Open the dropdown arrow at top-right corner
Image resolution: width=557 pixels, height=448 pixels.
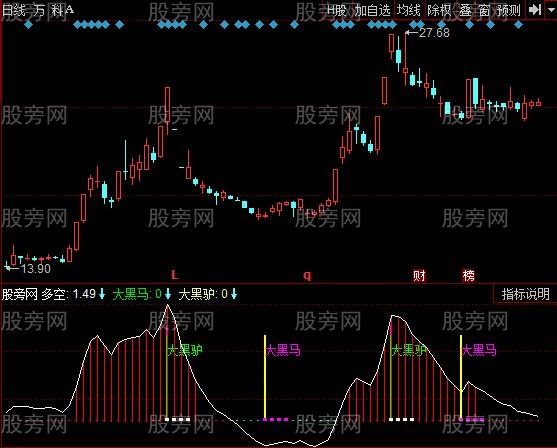551,10
